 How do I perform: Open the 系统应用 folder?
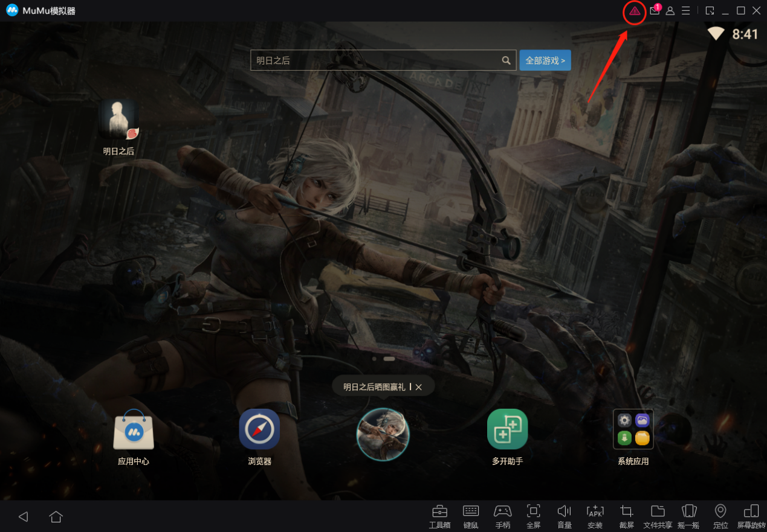pos(633,429)
